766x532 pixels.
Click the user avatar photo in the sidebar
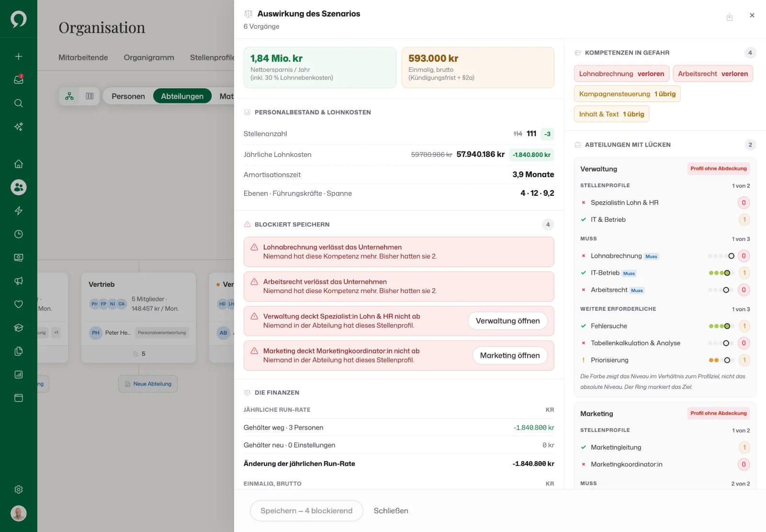(x=19, y=513)
